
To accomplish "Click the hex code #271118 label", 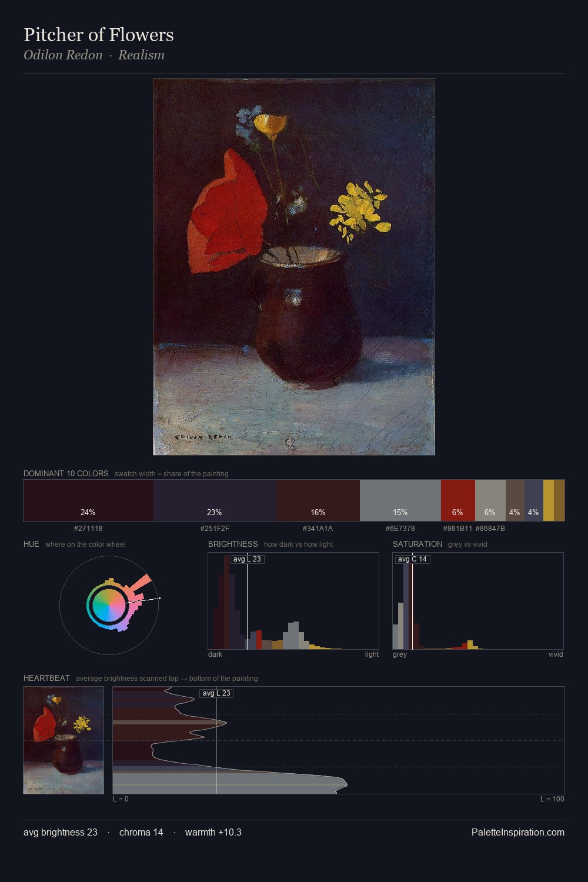I will [88, 529].
